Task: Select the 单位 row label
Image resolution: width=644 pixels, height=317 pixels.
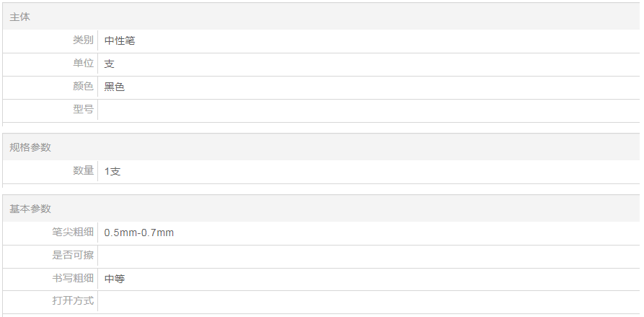Action: (x=83, y=64)
